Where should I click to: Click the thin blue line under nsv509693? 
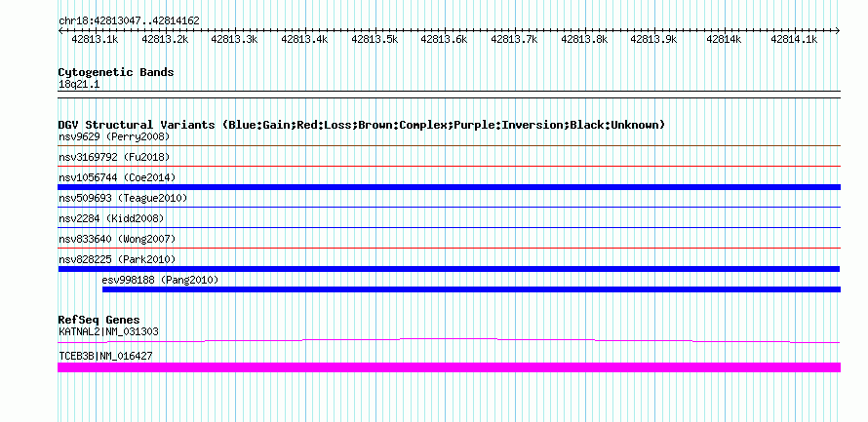click(450, 207)
